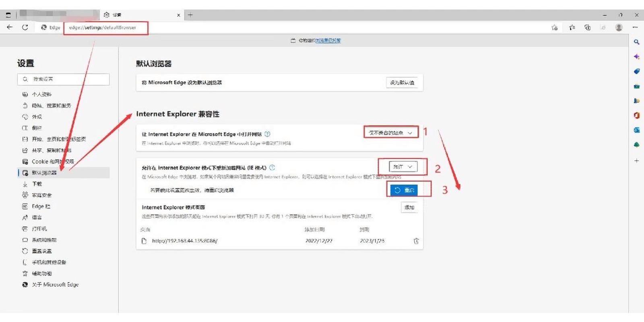This screenshot has width=644, height=322.
Task: Open the green tree icon in sidebar
Action: click(x=636, y=144)
